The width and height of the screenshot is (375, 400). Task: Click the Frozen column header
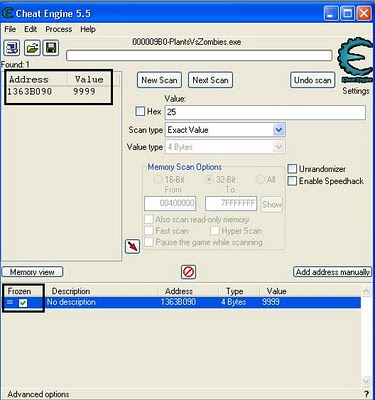(19, 291)
